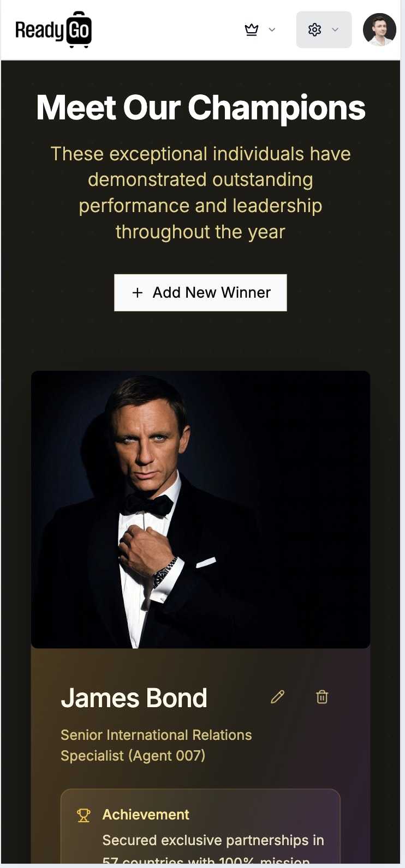Expand the chevron next to the gear

[335, 29]
